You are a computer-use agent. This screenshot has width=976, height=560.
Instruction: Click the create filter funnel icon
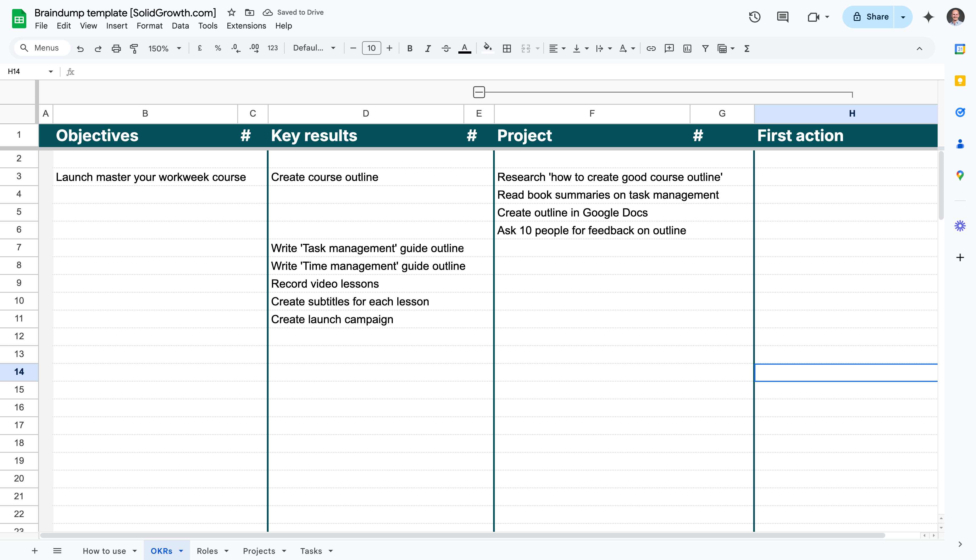click(x=705, y=49)
